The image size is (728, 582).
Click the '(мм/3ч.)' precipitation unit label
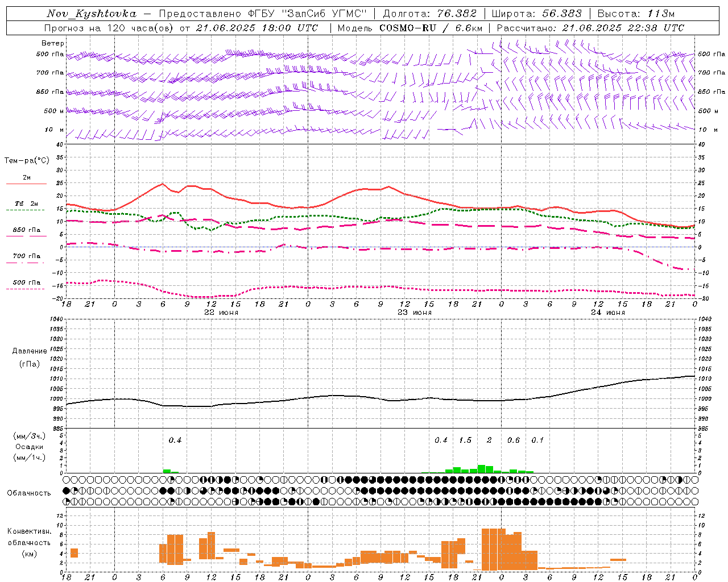tap(30, 436)
